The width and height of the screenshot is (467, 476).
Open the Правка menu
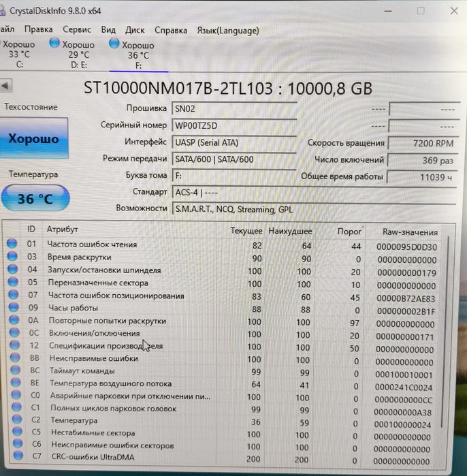[39, 29]
